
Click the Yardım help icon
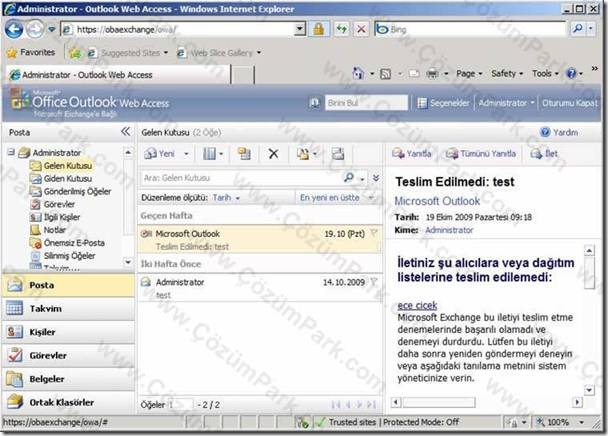(545, 132)
